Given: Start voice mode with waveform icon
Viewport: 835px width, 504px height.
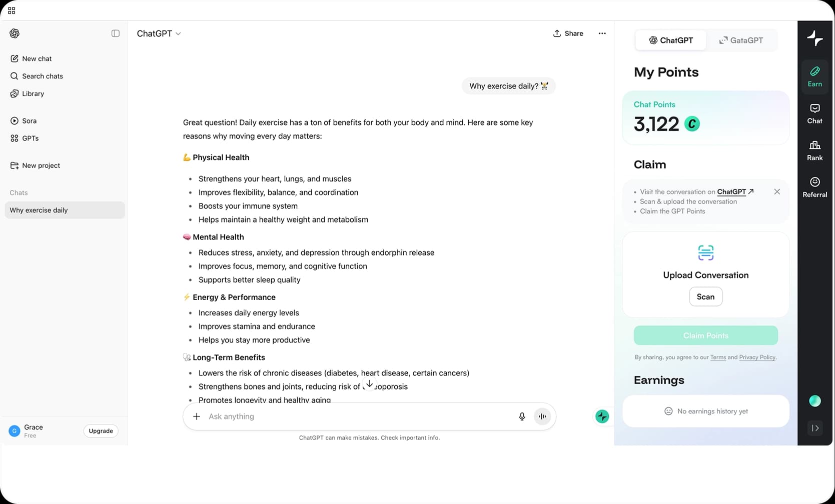Looking at the screenshot, I should click(x=542, y=416).
